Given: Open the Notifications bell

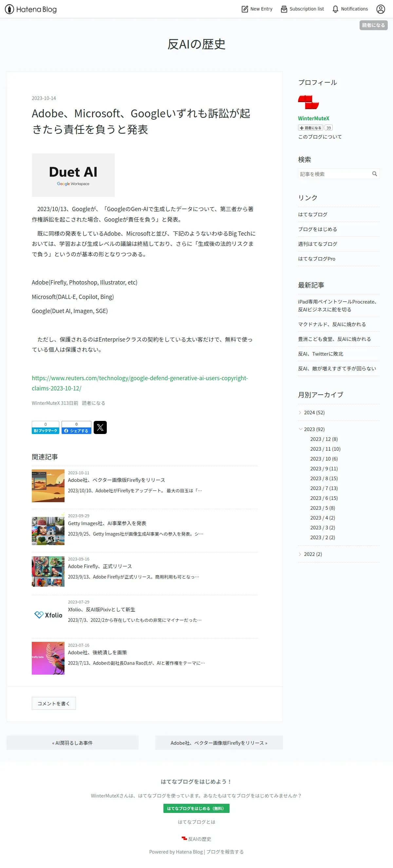Looking at the screenshot, I should [x=350, y=9].
